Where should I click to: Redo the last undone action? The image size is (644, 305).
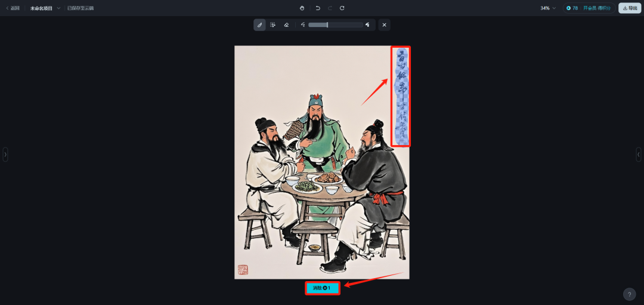(330, 8)
